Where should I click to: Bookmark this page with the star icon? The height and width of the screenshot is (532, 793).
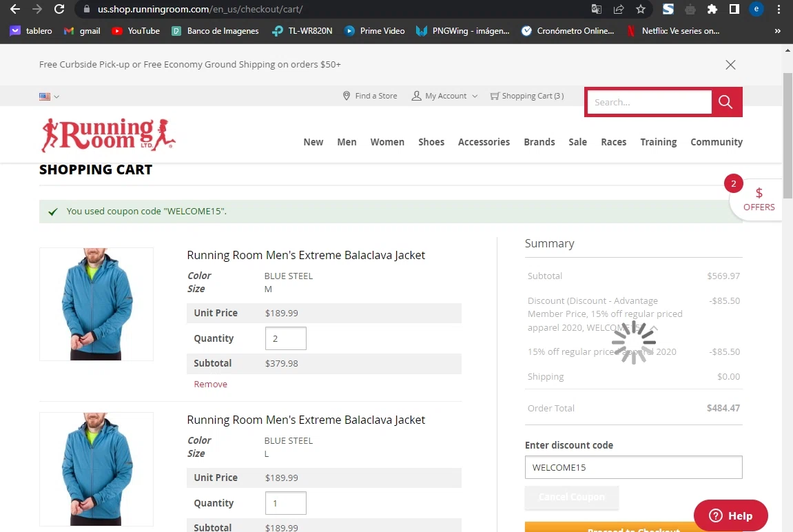click(641, 9)
